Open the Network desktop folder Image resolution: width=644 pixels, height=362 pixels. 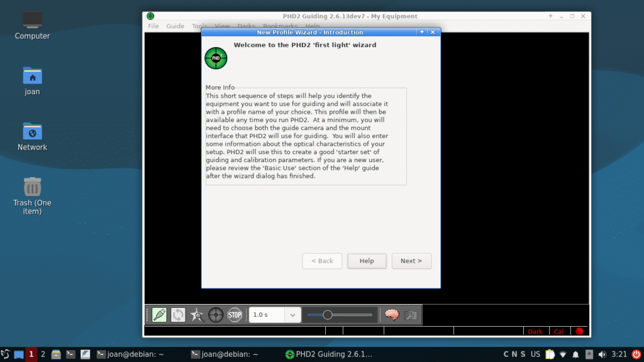tap(32, 131)
